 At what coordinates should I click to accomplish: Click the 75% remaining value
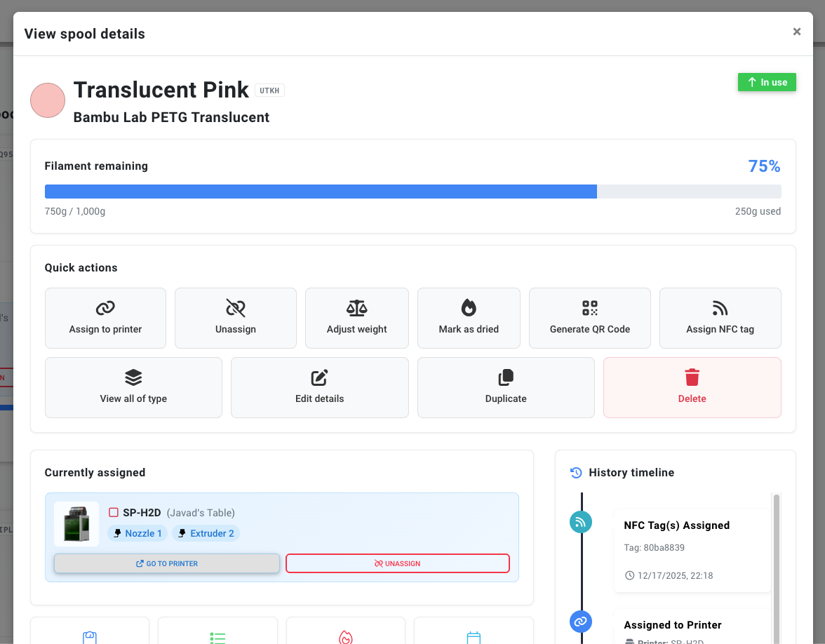[764, 166]
